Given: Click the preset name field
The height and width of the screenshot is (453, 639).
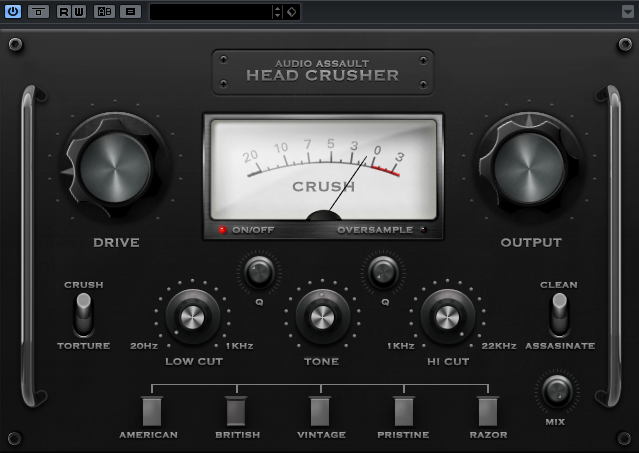Looking at the screenshot, I should 211,12.
